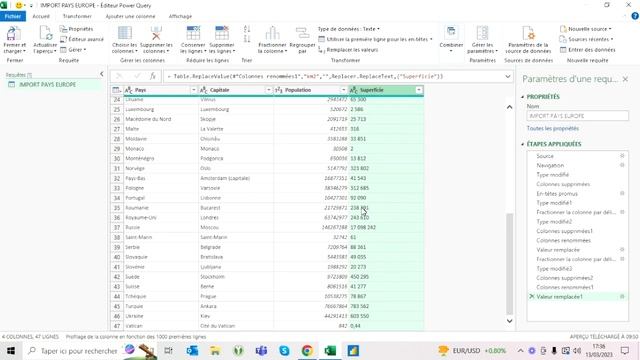Open the Pays column filter dropdown

click(193, 90)
